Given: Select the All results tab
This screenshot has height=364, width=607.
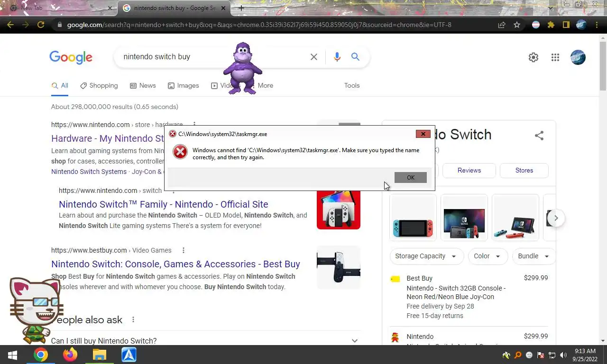Looking at the screenshot, I should click(60, 86).
